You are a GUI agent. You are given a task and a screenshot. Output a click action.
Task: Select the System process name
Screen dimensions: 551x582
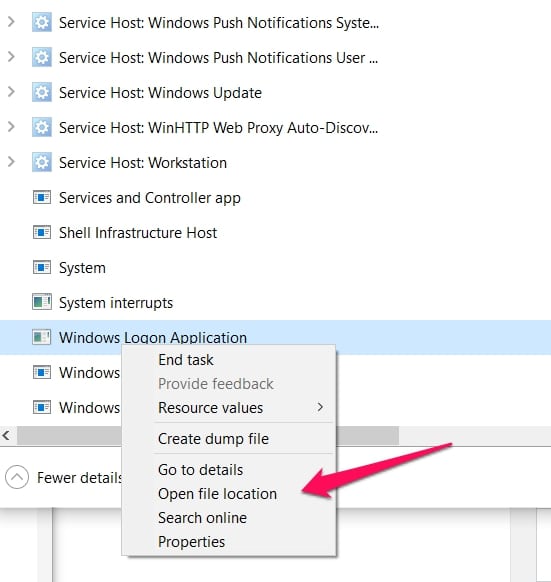coord(82,268)
